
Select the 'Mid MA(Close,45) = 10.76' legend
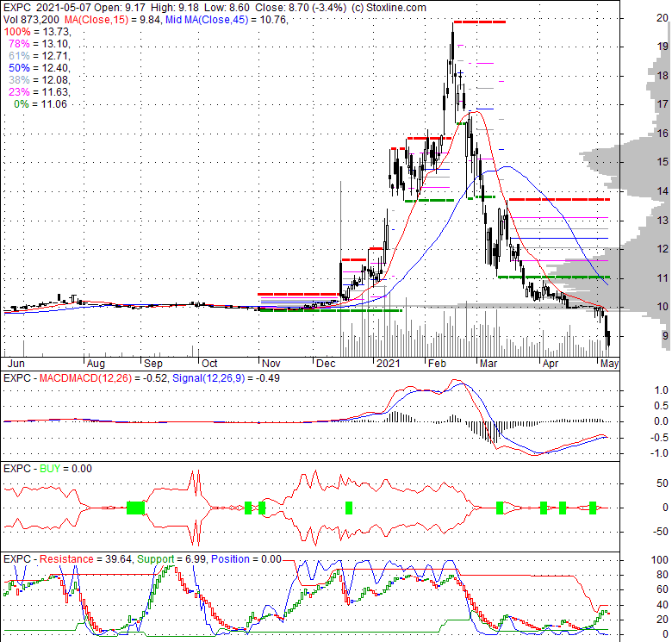(227, 20)
